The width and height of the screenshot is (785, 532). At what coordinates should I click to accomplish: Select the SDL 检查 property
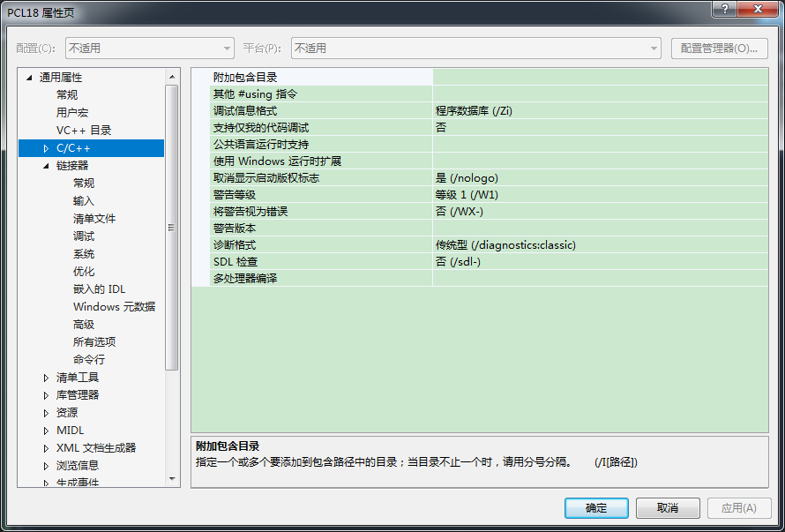pos(321,261)
